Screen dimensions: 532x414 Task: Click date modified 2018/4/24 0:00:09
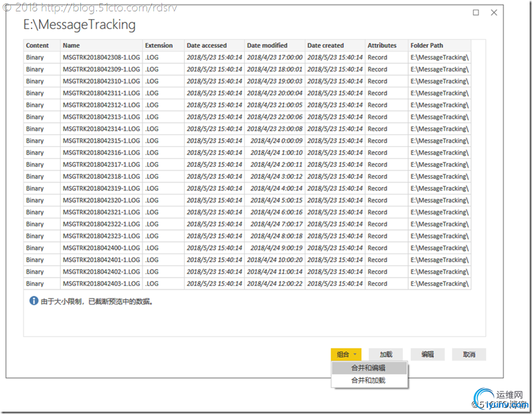[x=276, y=141]
